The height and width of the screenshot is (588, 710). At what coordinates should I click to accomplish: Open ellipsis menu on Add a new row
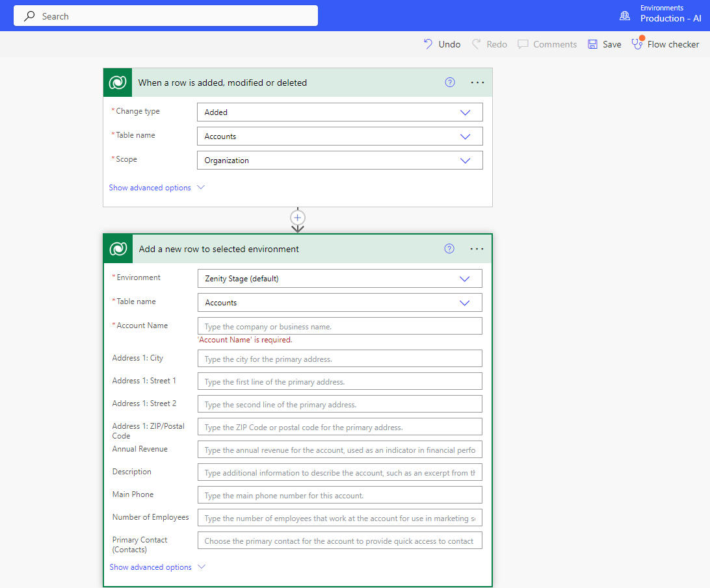(x=477, y=249)
